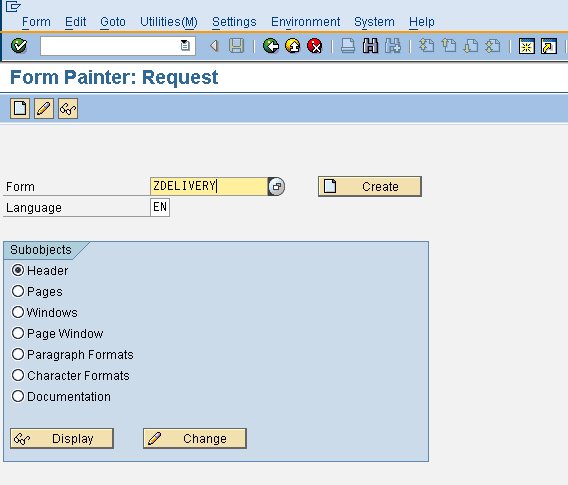Screen dimensions: 568x485
Task: Open the Form field search help button
Action: [x=276, y=187]
